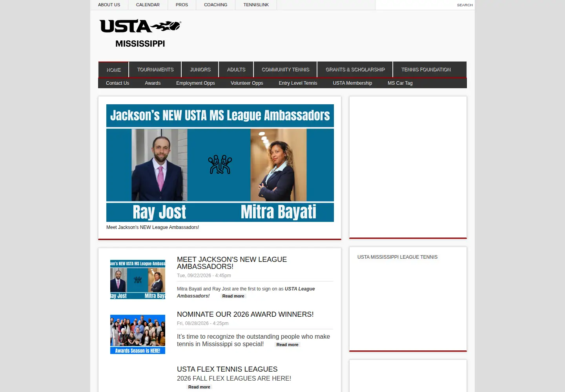Screen dimensions: 565x392
Task: Open the Coaching top link
Action: [215, 5]
